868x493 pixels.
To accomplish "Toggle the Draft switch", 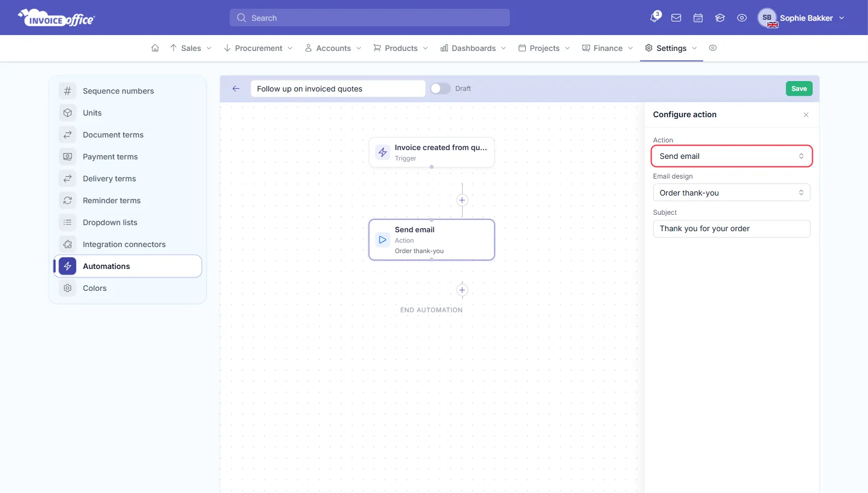I will tap(440, 89).
